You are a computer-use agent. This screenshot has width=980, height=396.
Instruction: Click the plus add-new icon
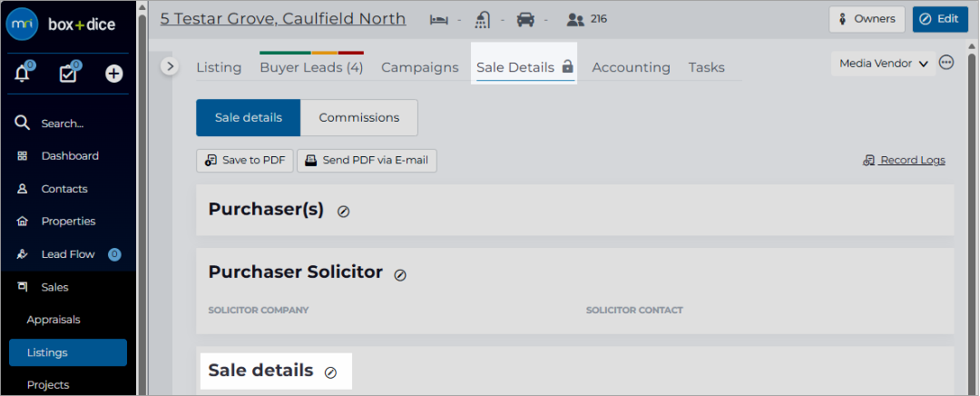click(x=113, y=74)
